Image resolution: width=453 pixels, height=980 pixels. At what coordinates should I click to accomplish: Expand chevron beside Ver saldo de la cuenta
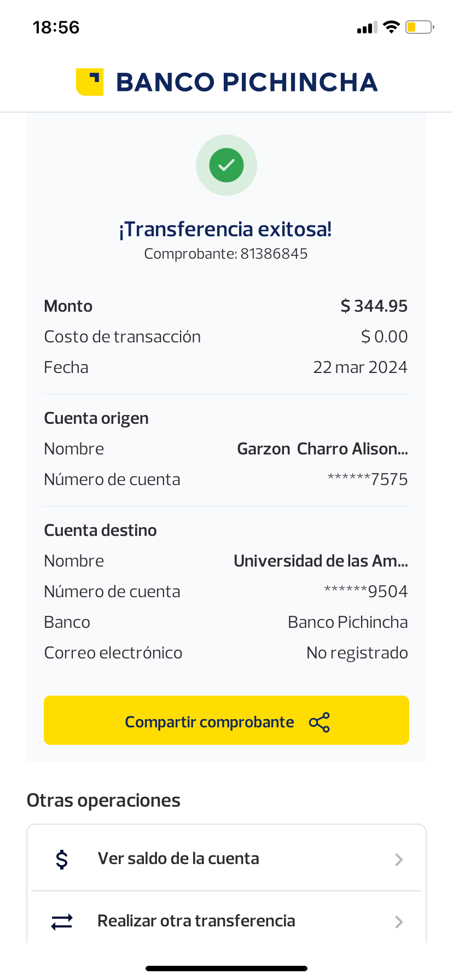tap(399, 860)
